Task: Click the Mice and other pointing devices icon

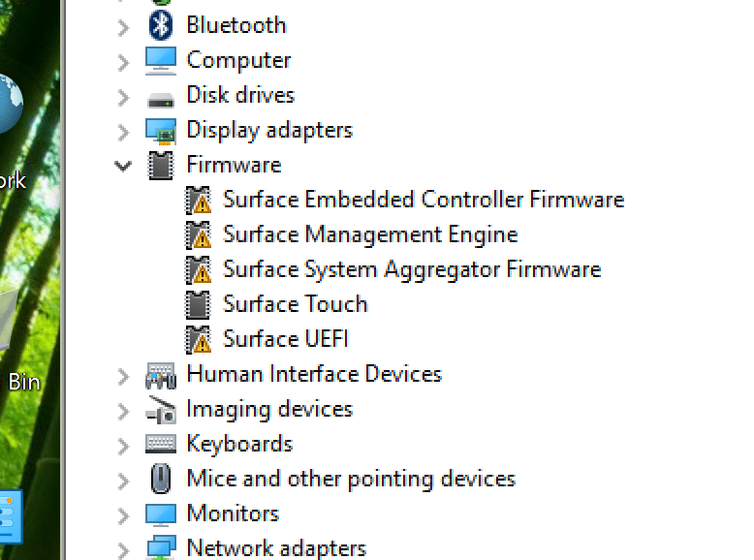Action: [x=161, y=479]
